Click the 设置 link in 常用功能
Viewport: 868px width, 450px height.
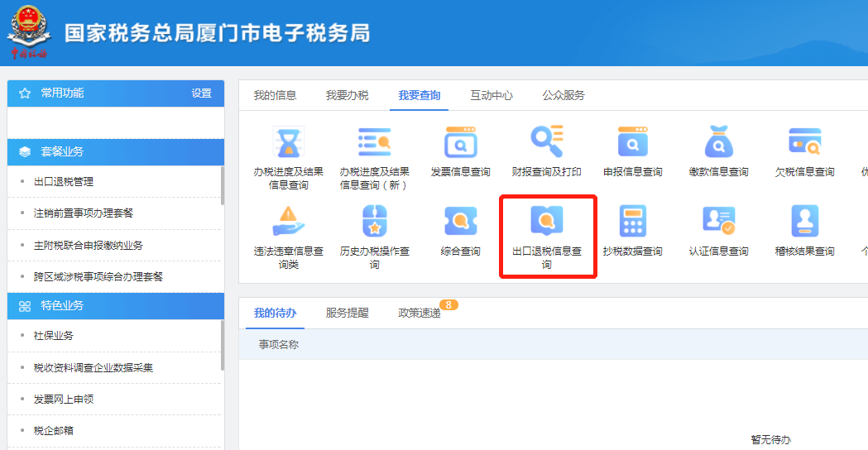coord(202,93)
